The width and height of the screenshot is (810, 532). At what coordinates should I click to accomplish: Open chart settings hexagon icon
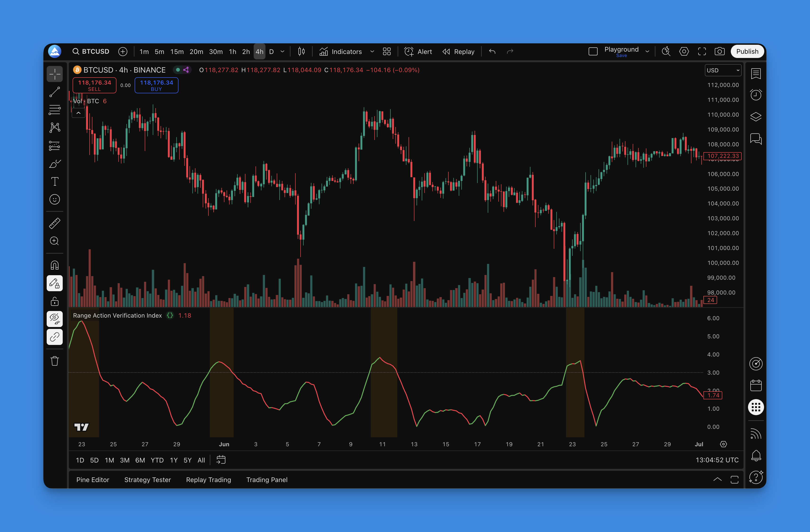pyautogui.click(x=684, y=51)
